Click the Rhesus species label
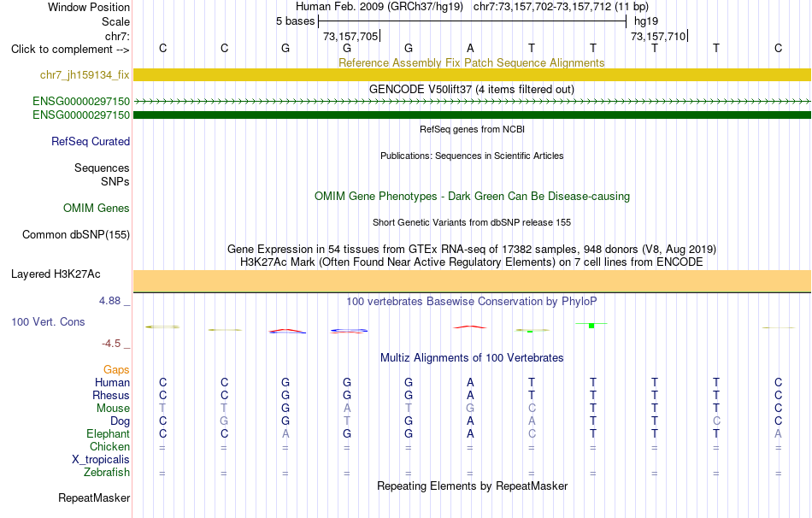Image resolution: width=812 pixels, height=518 pixels. 111,395
